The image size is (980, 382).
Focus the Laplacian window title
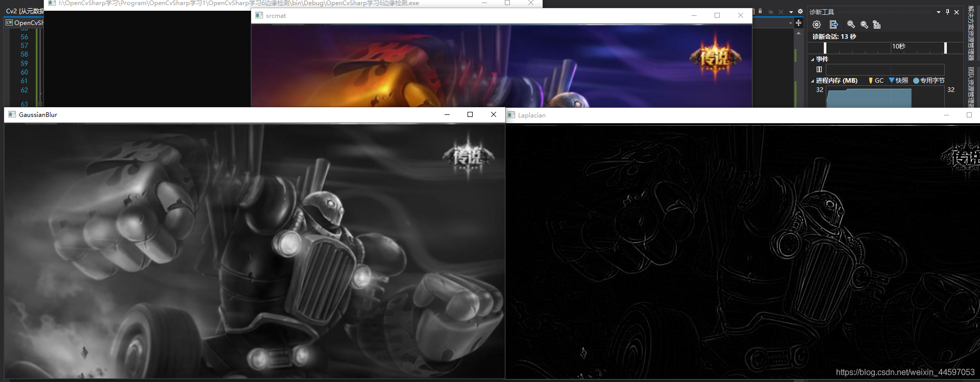pos(531,115)
